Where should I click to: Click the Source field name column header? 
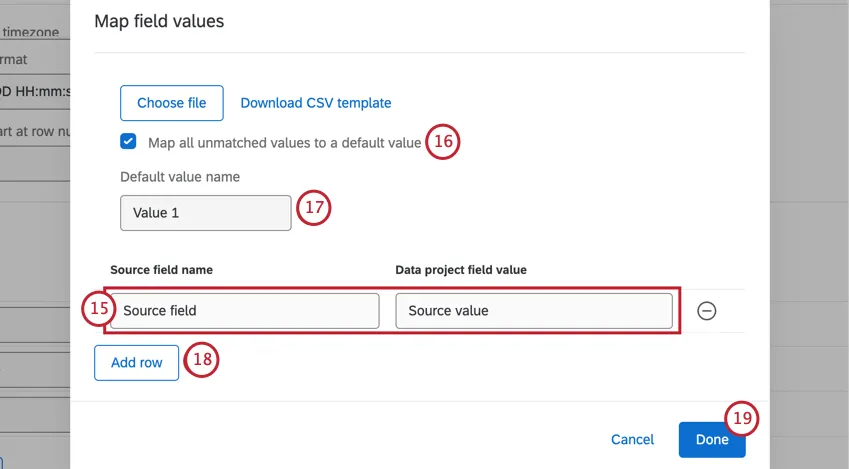click(161, 270)
